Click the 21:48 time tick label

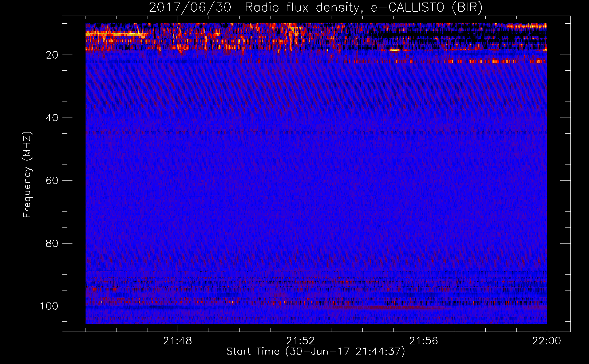click(x=178, y=341)
